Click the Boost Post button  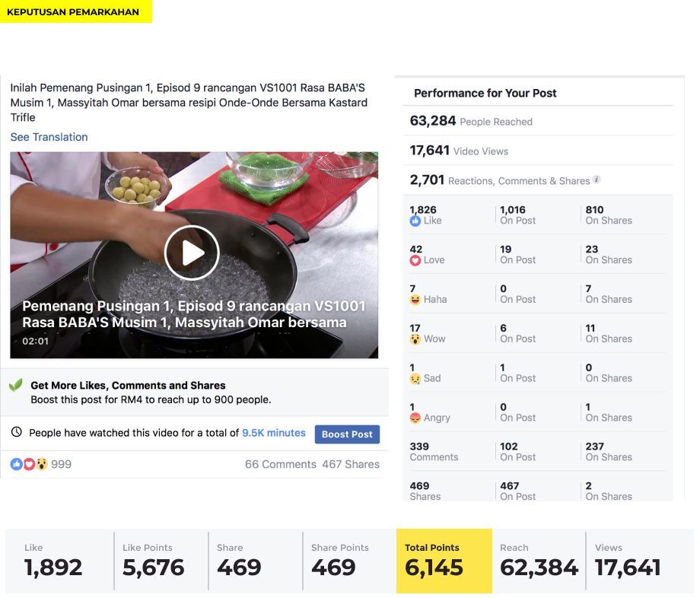(x=347, y=434)
